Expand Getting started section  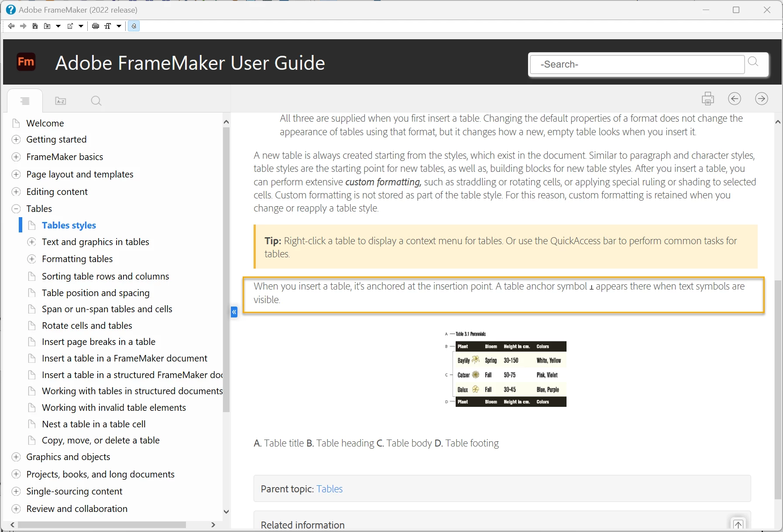pos(16,140)
